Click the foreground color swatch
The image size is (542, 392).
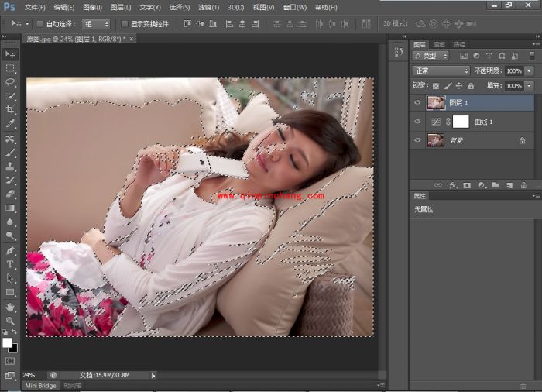8,342
